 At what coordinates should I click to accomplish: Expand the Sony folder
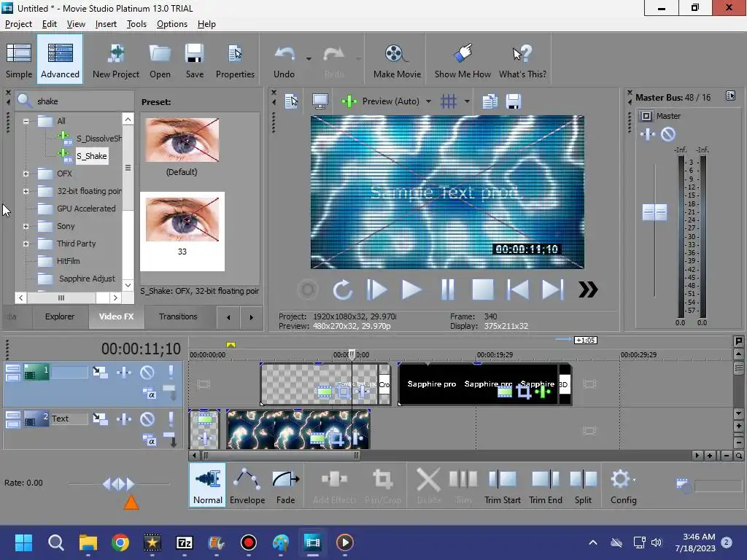coord(26,227)
